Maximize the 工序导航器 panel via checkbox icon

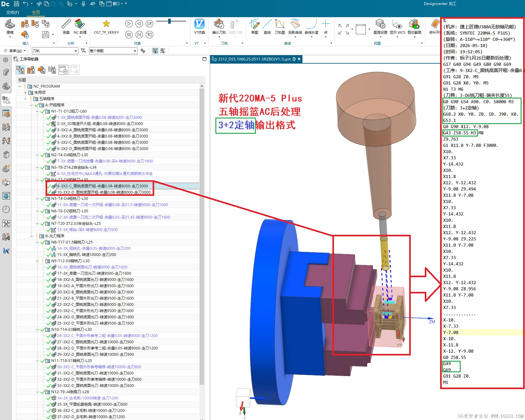pyautogui.click(x=204, y=59)
